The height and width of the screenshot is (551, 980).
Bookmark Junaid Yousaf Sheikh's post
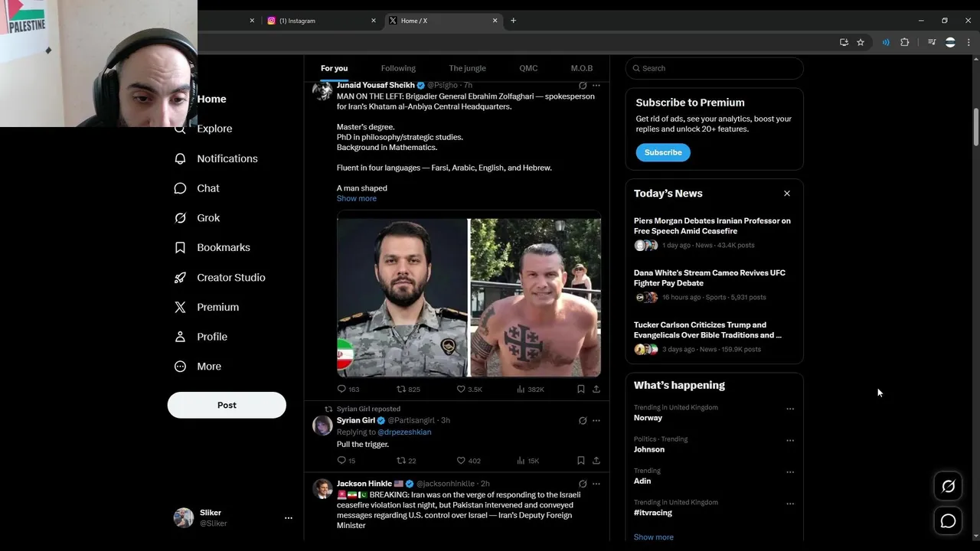point(580,390)
